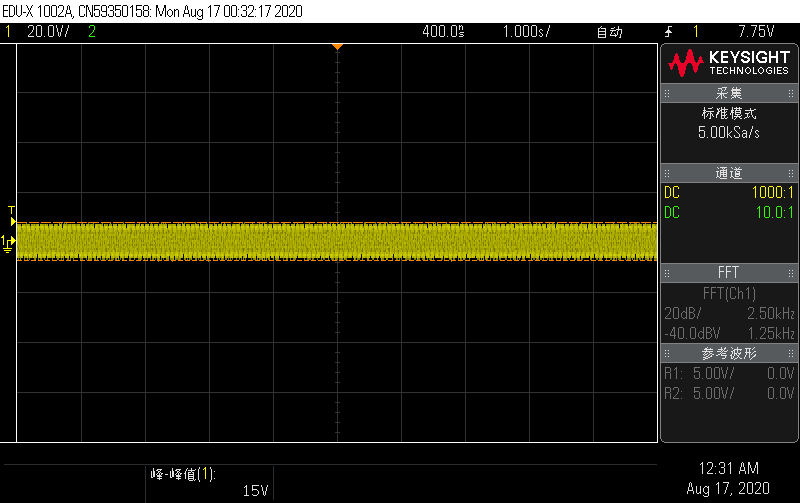Click the 400.0 delay time readout

click(443, 32)
